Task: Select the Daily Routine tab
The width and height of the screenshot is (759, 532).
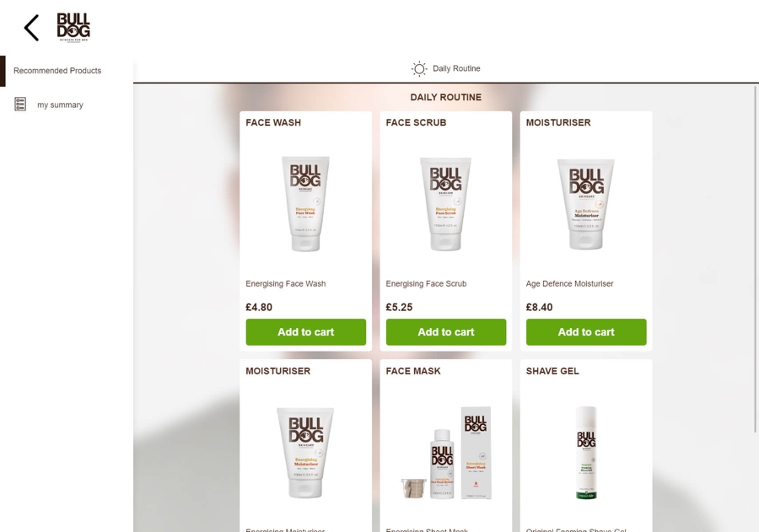Action: (446, 69)
